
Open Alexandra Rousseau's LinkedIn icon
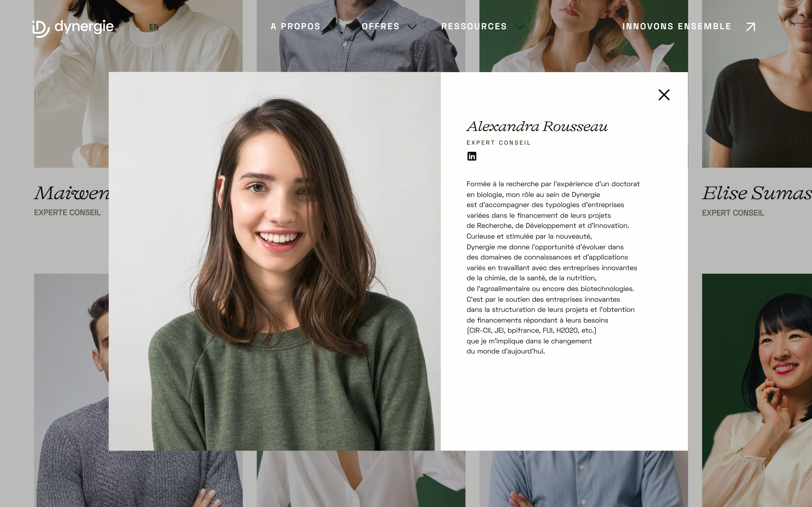472,156
